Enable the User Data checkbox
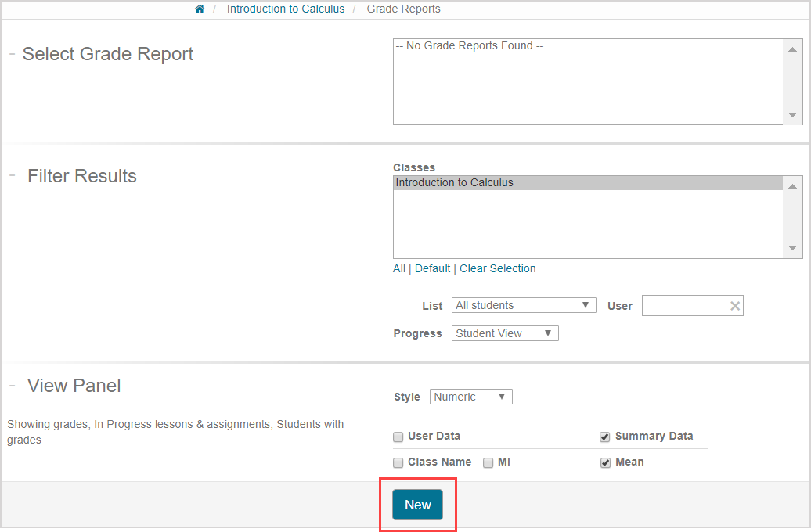The image size is (811, 532). point(398,437)
